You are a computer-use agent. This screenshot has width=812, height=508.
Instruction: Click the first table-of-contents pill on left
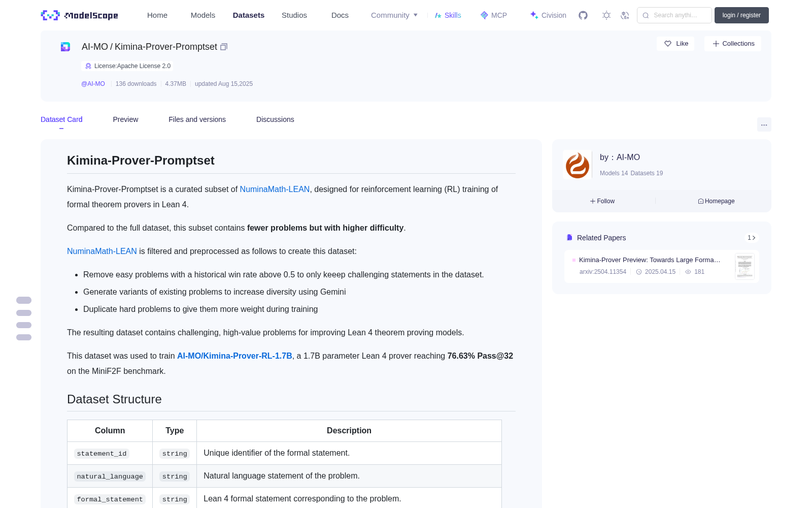click(x=24, y=300)
